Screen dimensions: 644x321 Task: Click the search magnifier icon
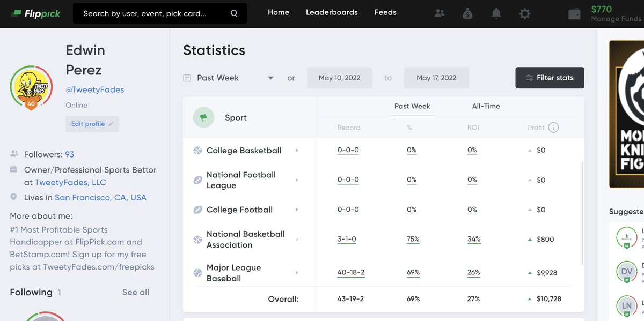pyautogui.click(x=234, y=13)
